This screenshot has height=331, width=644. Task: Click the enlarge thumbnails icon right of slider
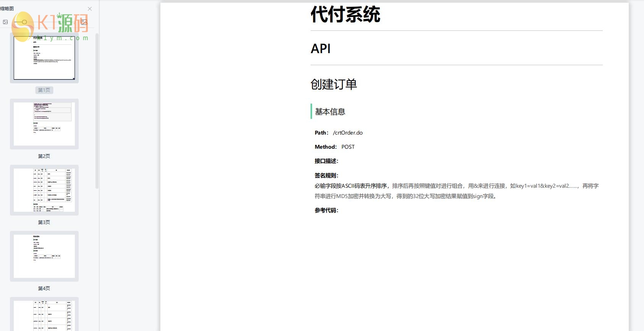coord(84,22)
